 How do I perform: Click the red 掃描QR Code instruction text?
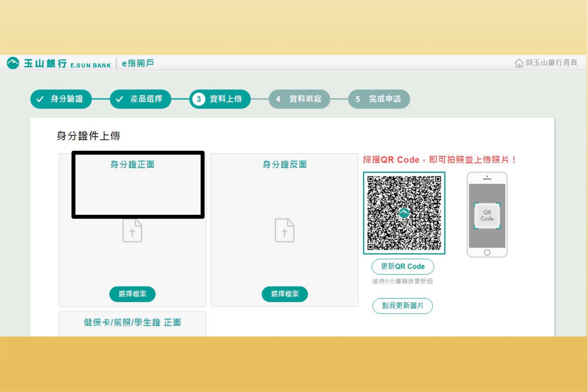point(440,160)
